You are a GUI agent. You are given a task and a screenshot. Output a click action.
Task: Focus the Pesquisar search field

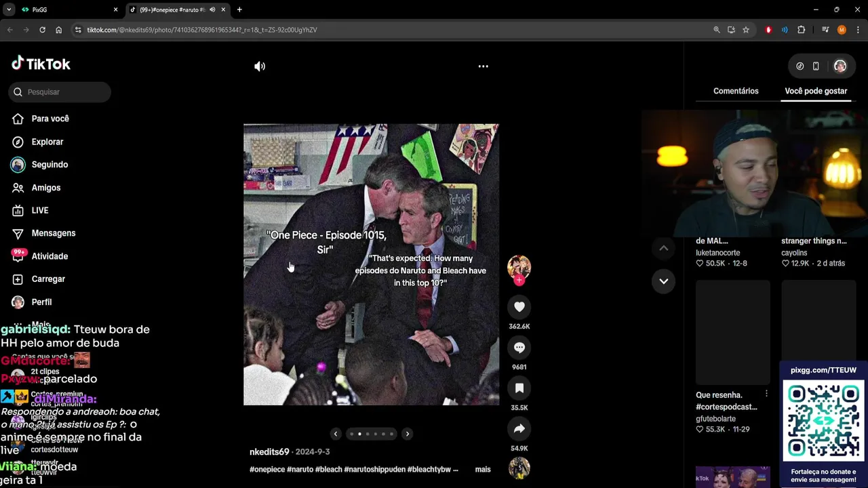tap(60, 92)
